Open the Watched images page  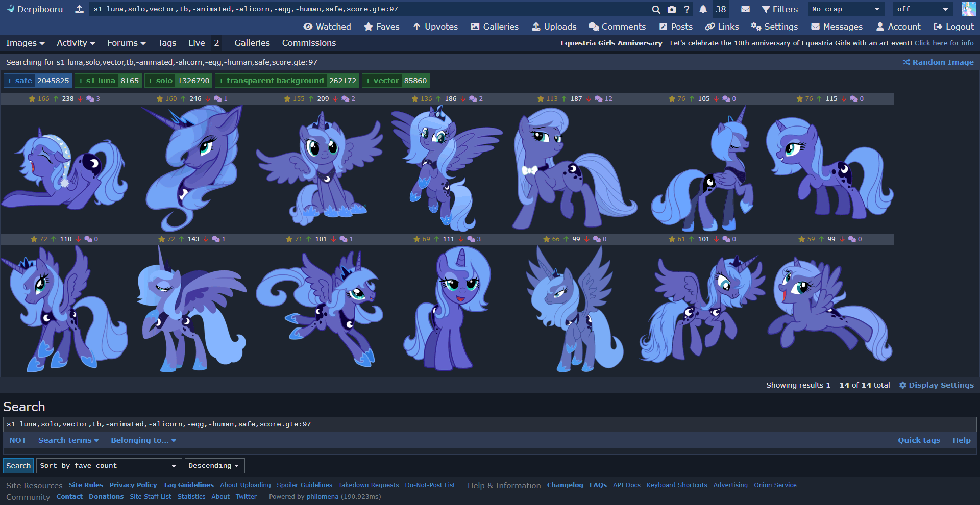pyautogui.click(x=327, y=27)
